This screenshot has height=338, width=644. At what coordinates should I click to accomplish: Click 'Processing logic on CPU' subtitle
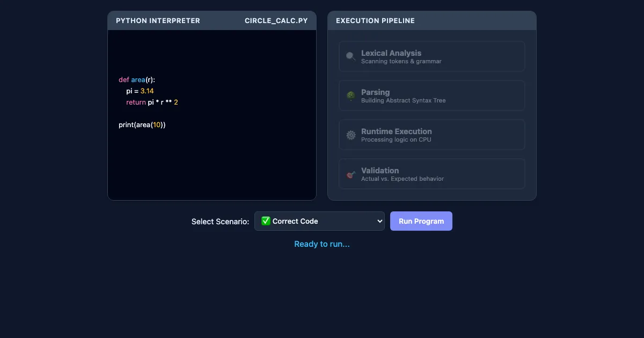[396, 139]
